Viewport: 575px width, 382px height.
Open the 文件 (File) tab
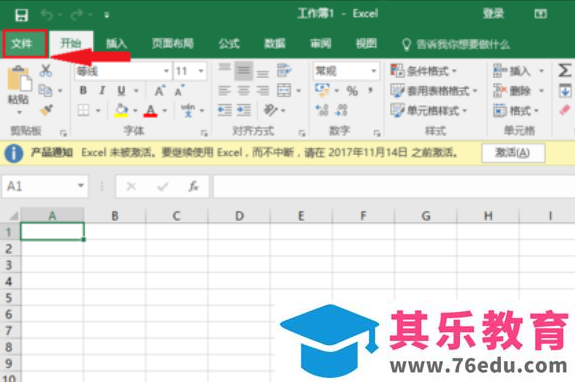[25, 44]
